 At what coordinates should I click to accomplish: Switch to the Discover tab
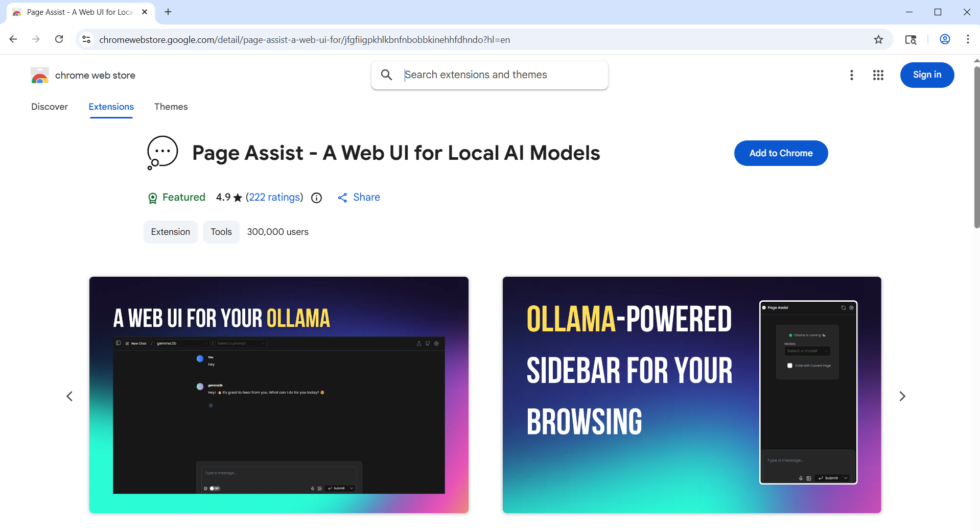(49, 107)
